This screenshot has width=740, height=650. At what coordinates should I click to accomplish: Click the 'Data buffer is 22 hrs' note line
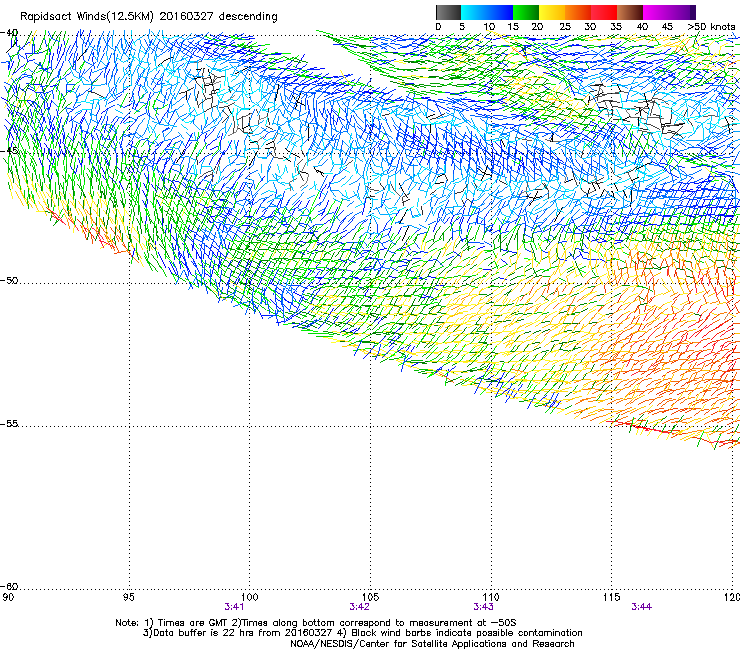coord(362,633)
